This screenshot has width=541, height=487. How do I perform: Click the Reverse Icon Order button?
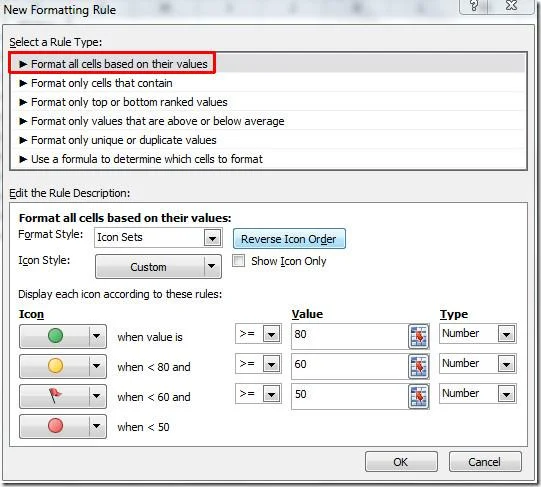[x=289, y=238]
